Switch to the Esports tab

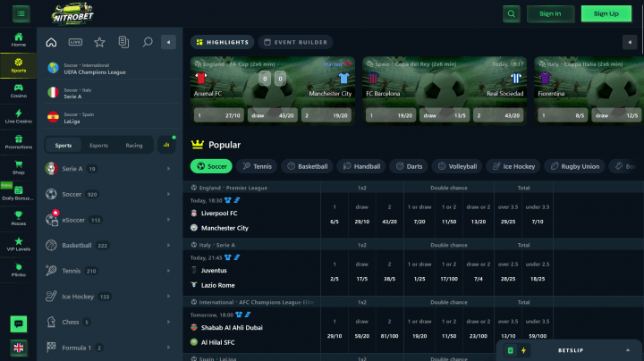[x=98, y=145]
